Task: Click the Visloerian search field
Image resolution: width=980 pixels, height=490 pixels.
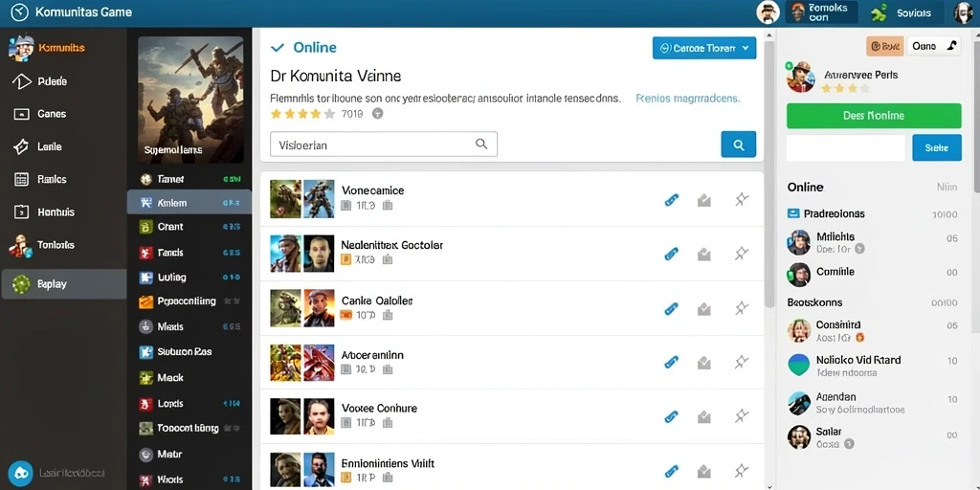Action: [x=384, y=145]
